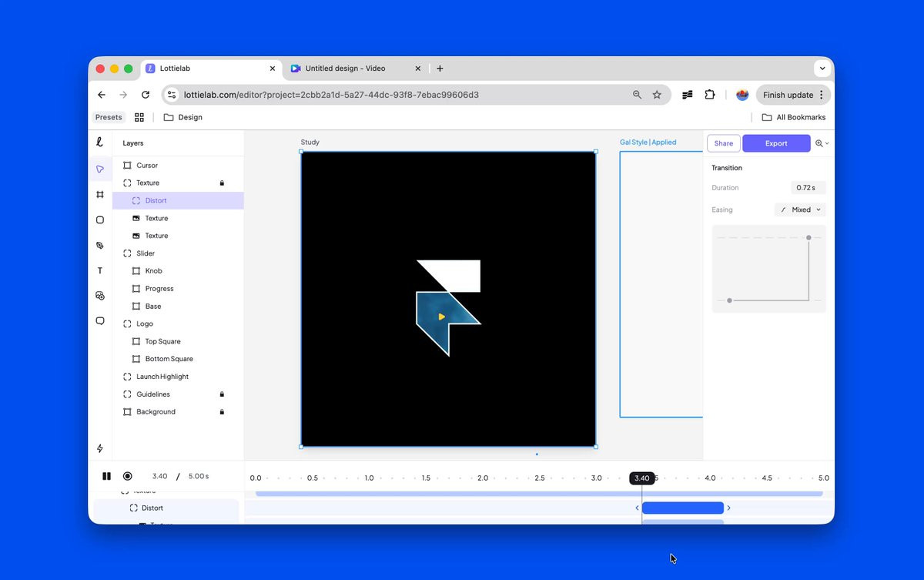This screenshot has width=924, height=580.
Task: Select the Pen tool
Action: (100, 246)
